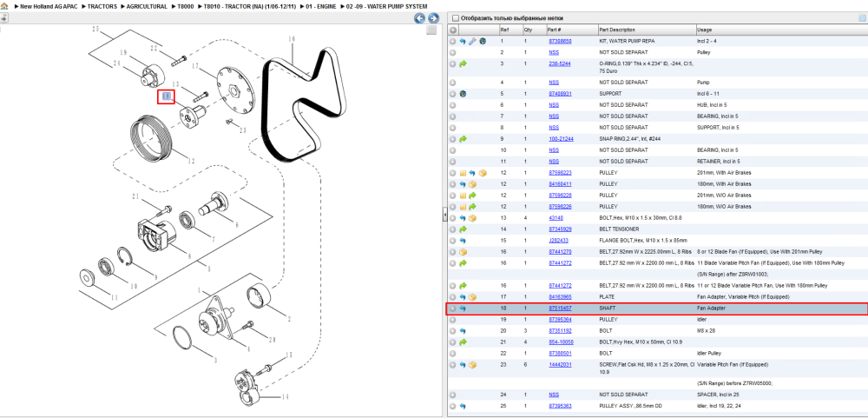This screenshot has height=418, width=868.
Task: Click the table options icon at top right
Action: (861, 17)
